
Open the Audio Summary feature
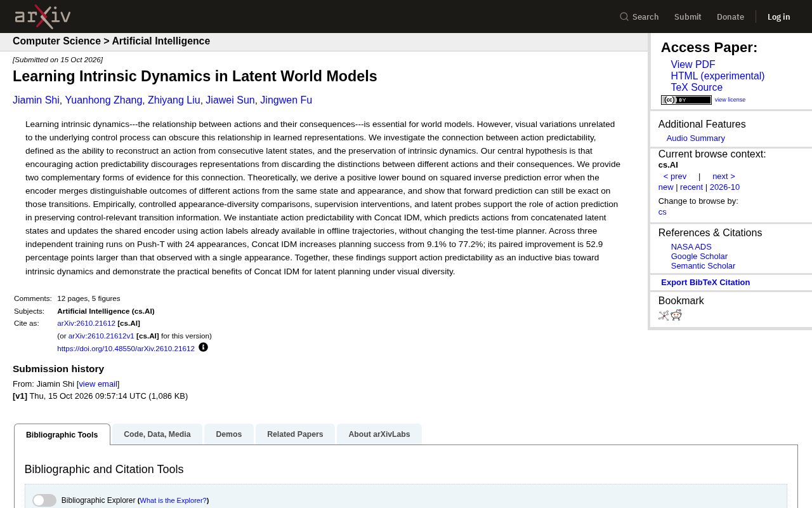pos(696,138)
